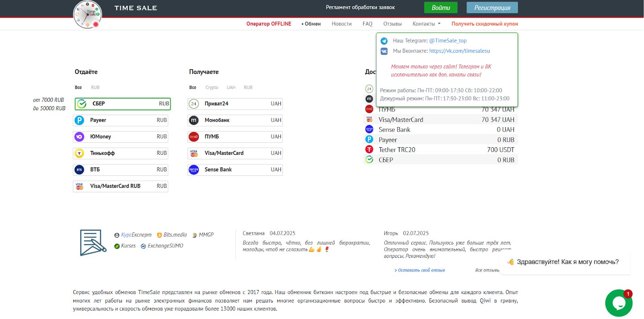Click the Tether TRC20 red icon in reserves
The width and height of the screenshot is (644, 319).
[x=369, y=150]
